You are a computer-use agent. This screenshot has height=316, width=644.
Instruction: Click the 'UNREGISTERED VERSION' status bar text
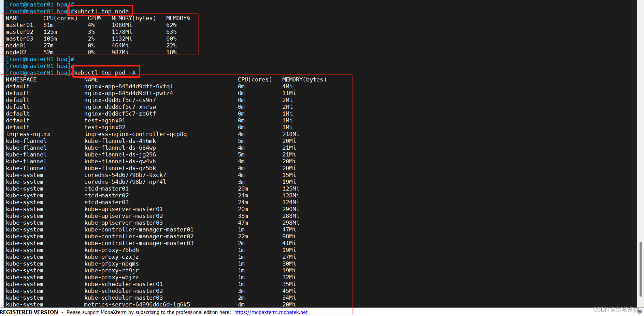[x=29, y=312]
